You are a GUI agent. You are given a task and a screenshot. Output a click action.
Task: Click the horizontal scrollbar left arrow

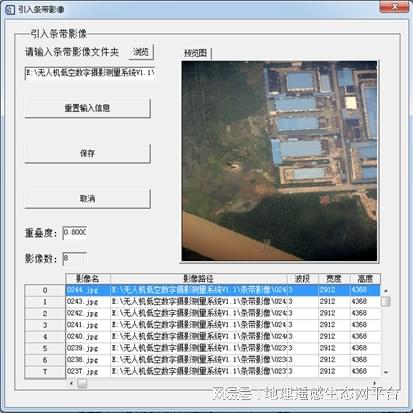pos(71,383)
